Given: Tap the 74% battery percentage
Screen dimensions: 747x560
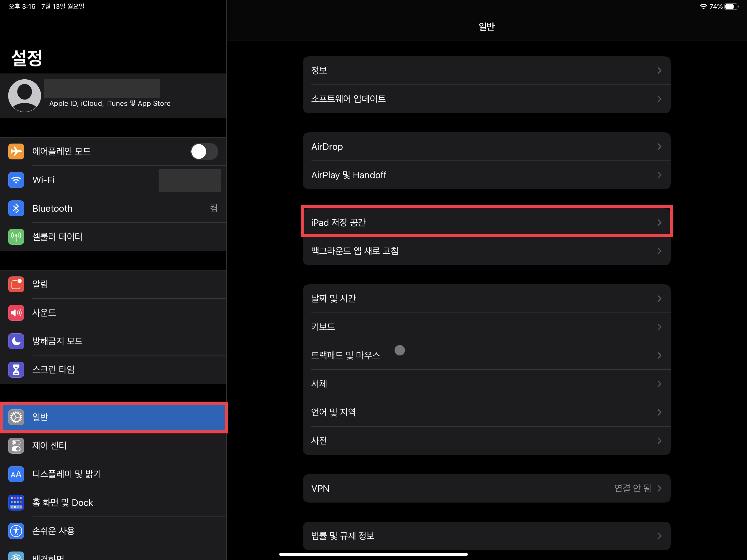Looking at the screenshot, I should pos(716,6).
